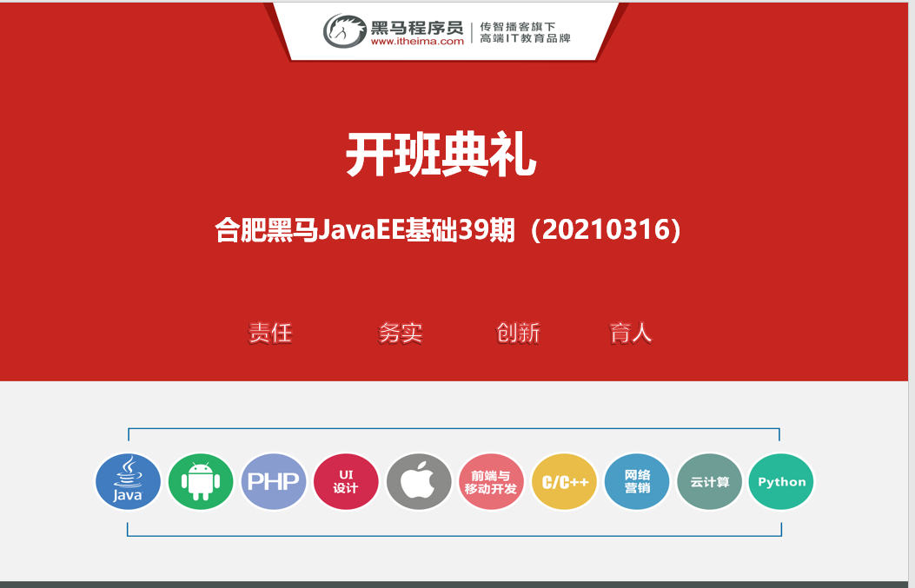Viewport: 915px width, 588px height.
Task: Select the 前端与移动开发 icon
Action: tap(491, 482)
